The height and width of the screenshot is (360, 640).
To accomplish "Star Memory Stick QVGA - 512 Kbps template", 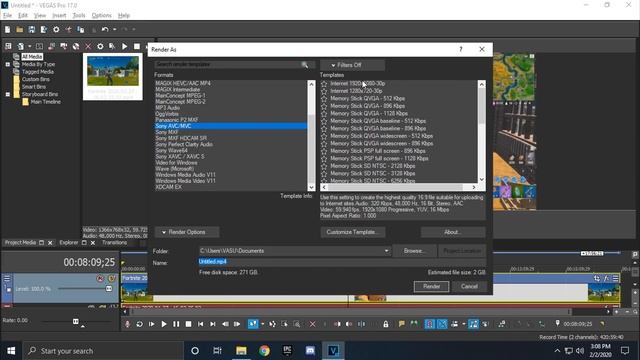I will (324, 98).
